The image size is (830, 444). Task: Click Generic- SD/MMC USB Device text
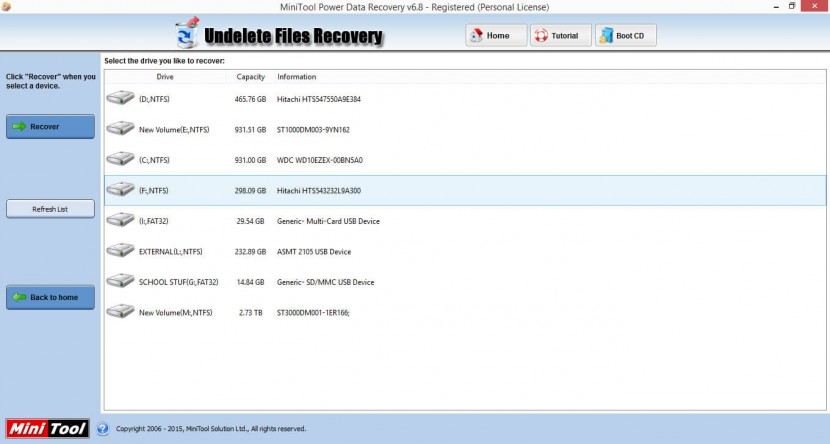coord(326,282)
